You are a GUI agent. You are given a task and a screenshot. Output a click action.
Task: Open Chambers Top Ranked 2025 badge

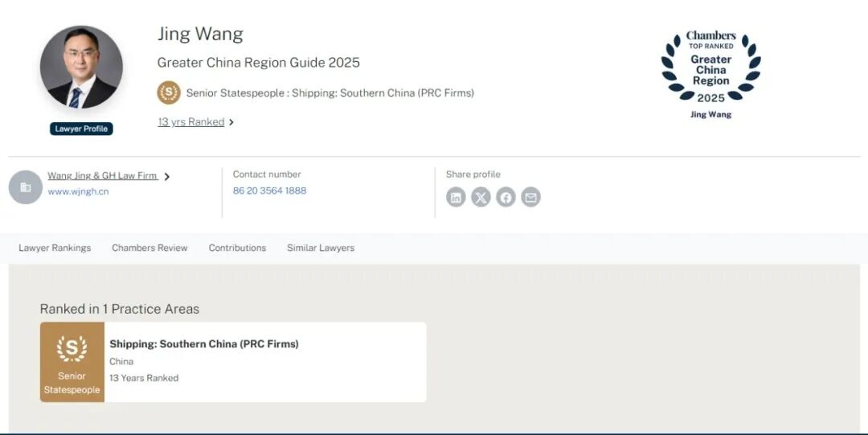coord(710,74)
